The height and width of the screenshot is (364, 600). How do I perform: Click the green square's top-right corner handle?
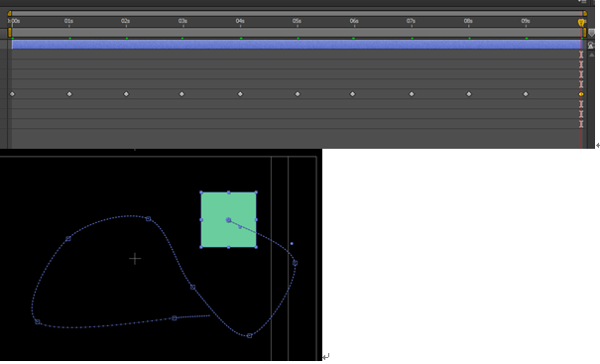(x=256, y=192)
